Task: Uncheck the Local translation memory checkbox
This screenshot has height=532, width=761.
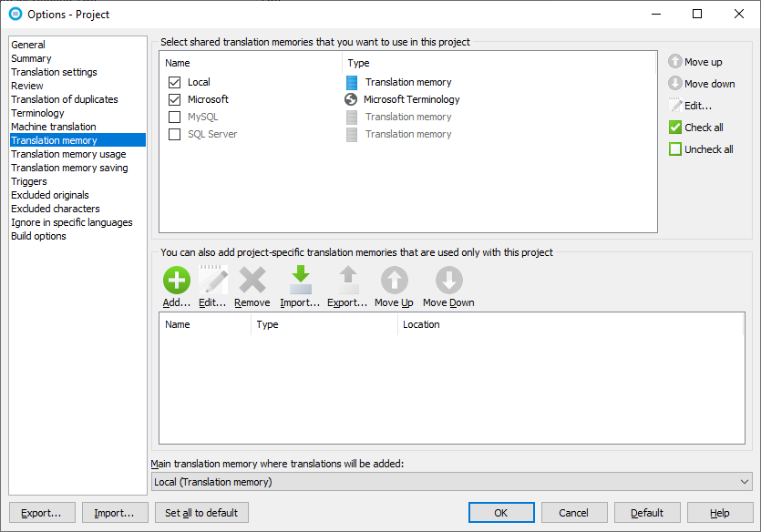Action: pyautogui.click(x=175, y=82)
